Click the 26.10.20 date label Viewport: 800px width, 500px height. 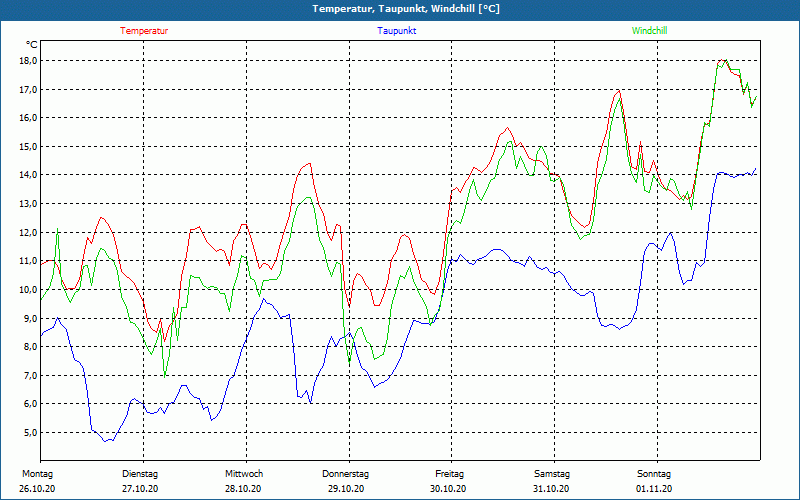pyautogui.click(x=38, y=489)
